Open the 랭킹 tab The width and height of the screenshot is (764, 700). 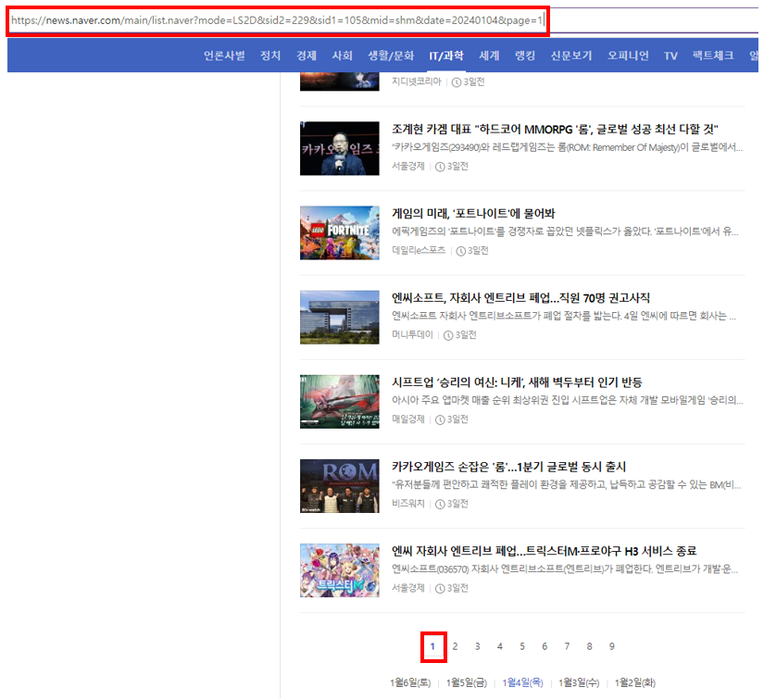coord(525,56)
